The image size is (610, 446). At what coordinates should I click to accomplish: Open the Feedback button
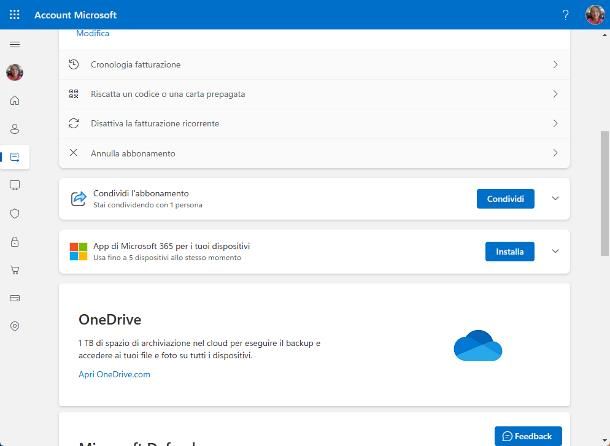528,436
